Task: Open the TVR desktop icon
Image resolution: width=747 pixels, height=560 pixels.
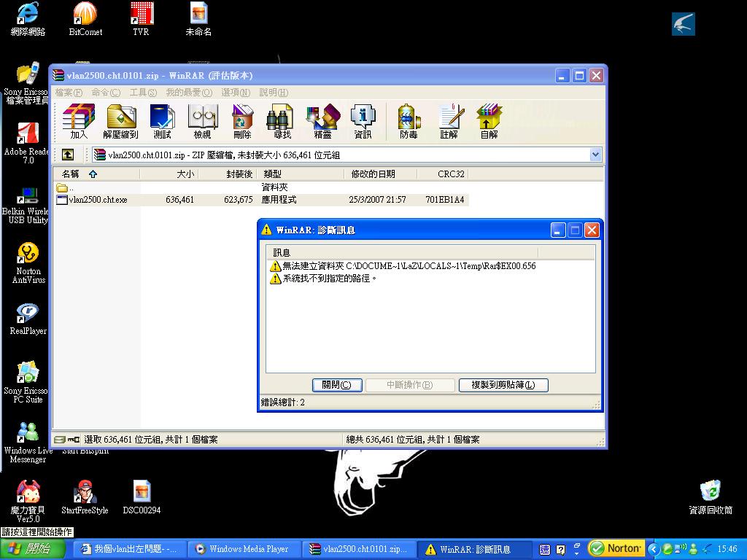Action: point(141,19)
